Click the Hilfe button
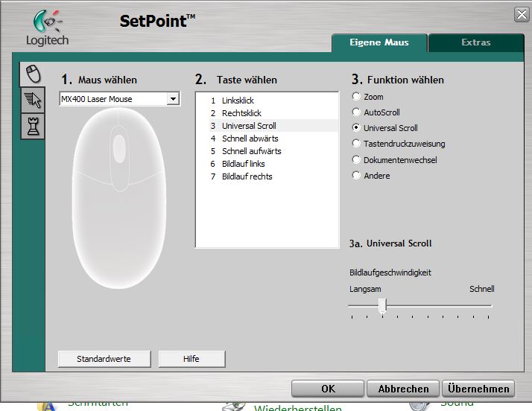532x411 pixels. [x=191, y=359]
